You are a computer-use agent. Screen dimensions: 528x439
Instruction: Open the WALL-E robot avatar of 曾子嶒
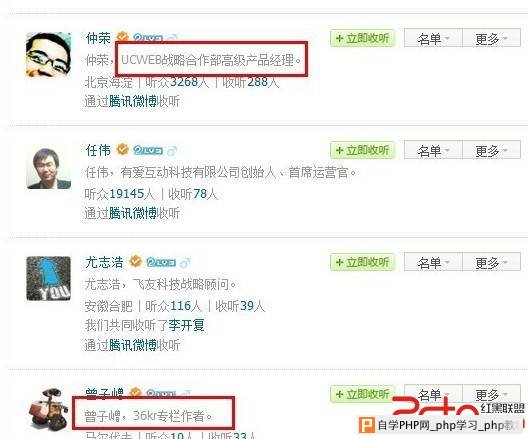pyautogui.click(x=48, y=409)
